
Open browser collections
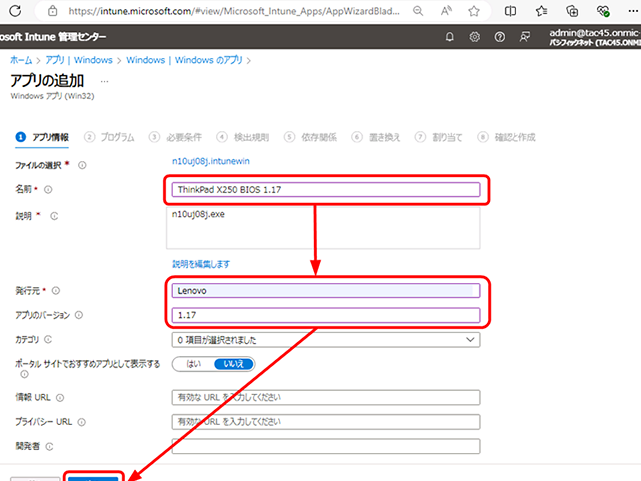tap(572, 11)
